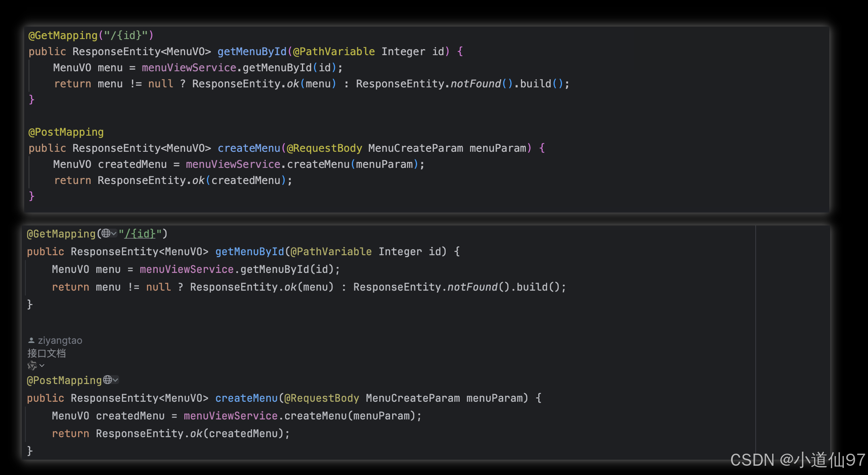This screenshot has width=868, height=475.
Task: Click menuViewService in bottom createMenu body
Action: [x=230, y=416]
